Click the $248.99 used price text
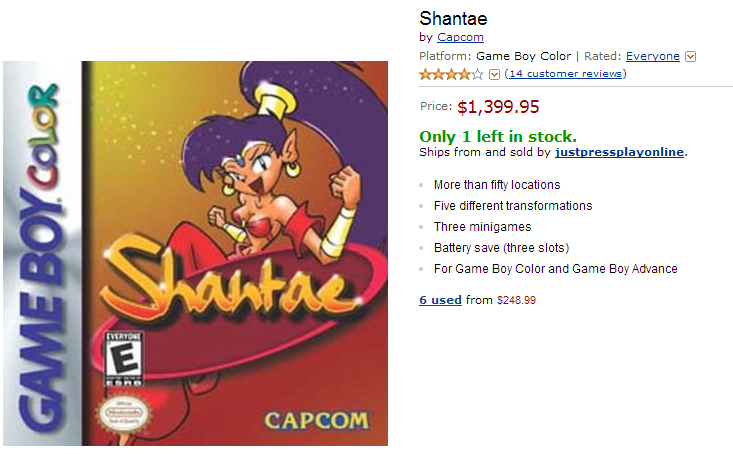The height and width of the screenshot is (454, 733). [516, 300]
